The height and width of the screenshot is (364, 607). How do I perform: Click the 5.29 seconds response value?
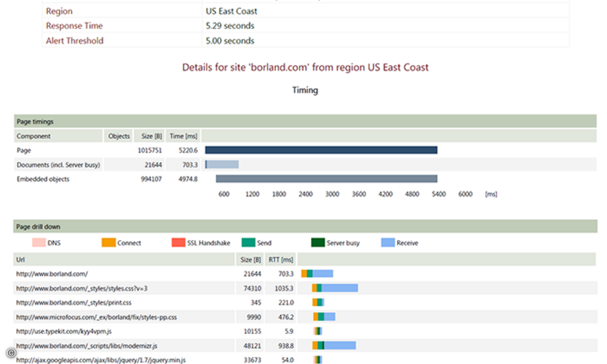pos(230,26)
